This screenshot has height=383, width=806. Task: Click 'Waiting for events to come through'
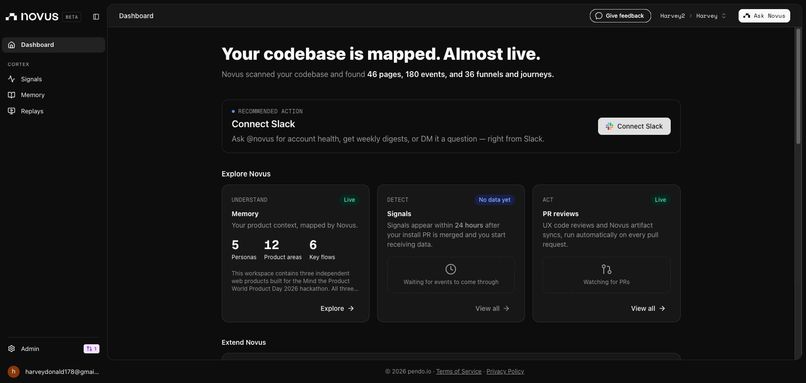pos(451,282)
